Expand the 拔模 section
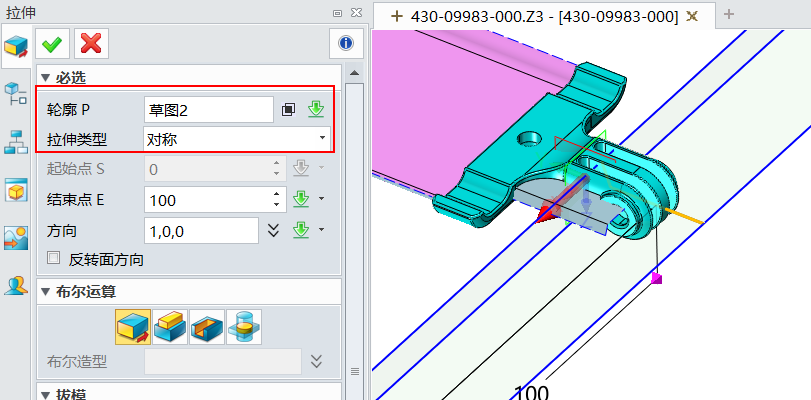This screenshot has width=811, height=400. click(45, 393)
